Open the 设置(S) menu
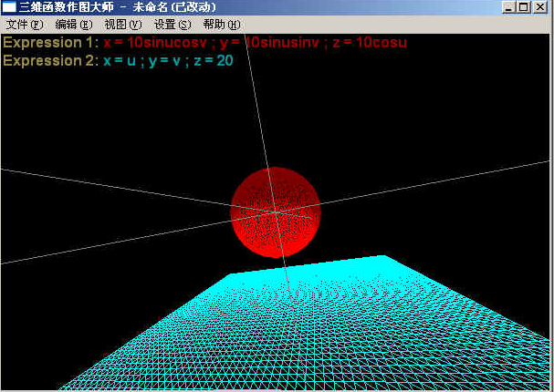Viewport: 554px width, 392px height. [172, 25]
